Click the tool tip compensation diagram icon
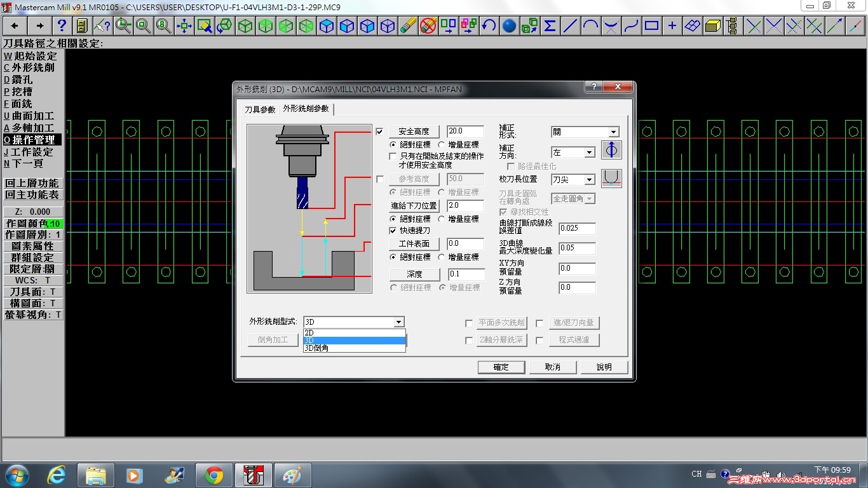 [x=611, y=178]
